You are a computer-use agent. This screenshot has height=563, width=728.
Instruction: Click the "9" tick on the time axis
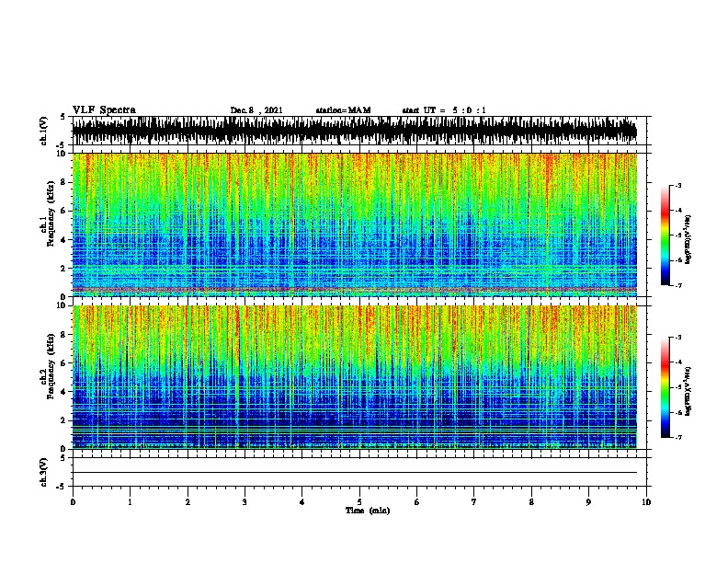pyautogui.click(x=588, y=502)
